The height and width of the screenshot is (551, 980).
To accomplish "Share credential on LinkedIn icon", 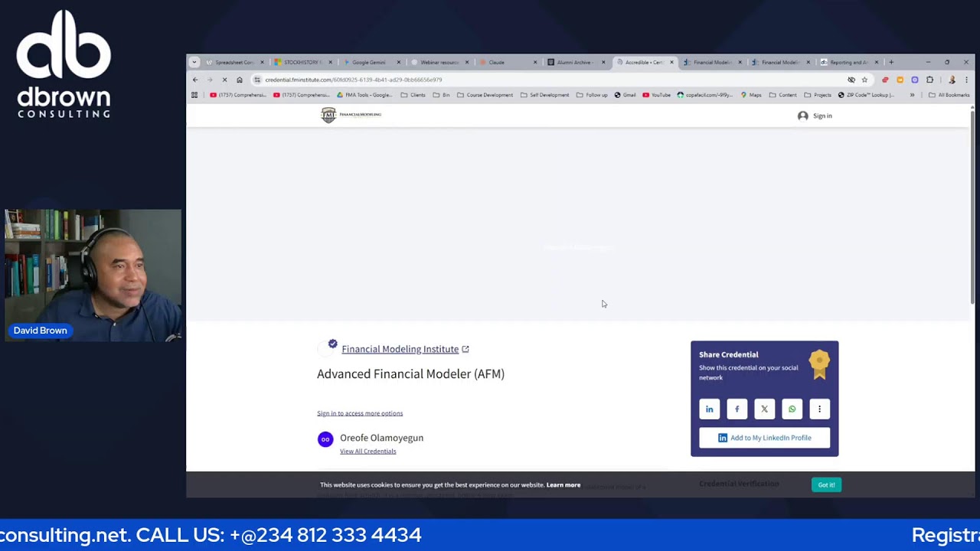I will (x=710, y=409).
